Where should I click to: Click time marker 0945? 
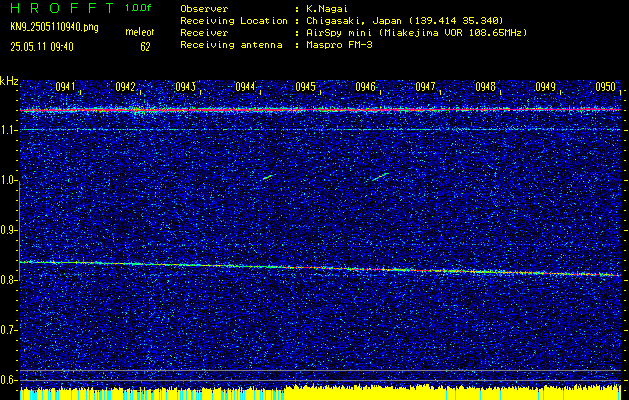pyautogui.click(x=305, y=87)
